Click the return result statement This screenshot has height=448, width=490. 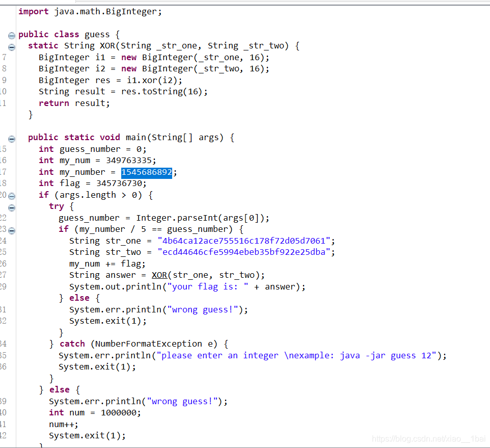point(74,103)
